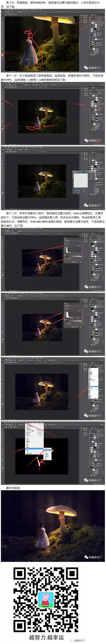Cancel the Gaussian Blur dialog

pyautogui.click(x=92, y=177)
